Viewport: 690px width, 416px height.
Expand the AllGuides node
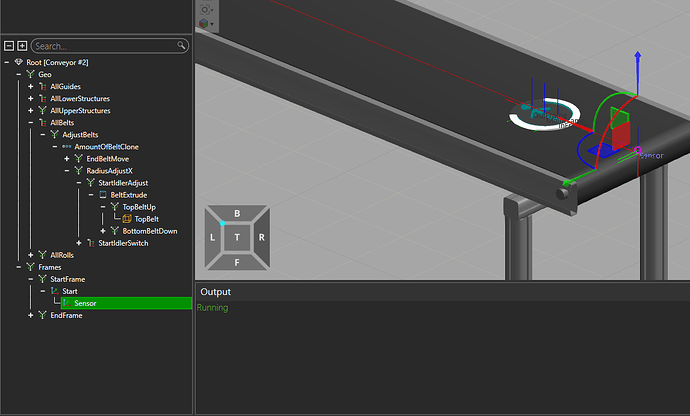pyautogui.click(x=31, y=87)
